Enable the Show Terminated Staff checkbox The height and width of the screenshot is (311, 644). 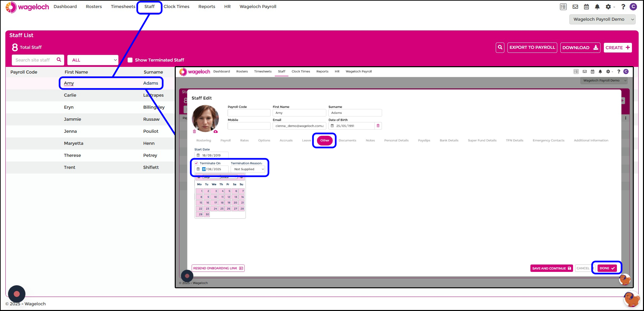[130, 60]
